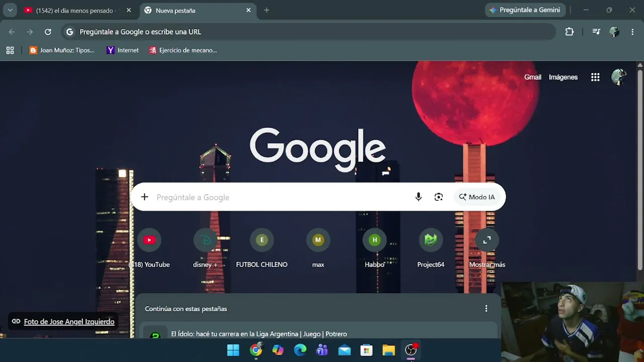The height and width of the screenshot is (362, 644).
Task: Open the 'Continúa con estas pestañas' three-dot menu
Action: coord(486,309)
